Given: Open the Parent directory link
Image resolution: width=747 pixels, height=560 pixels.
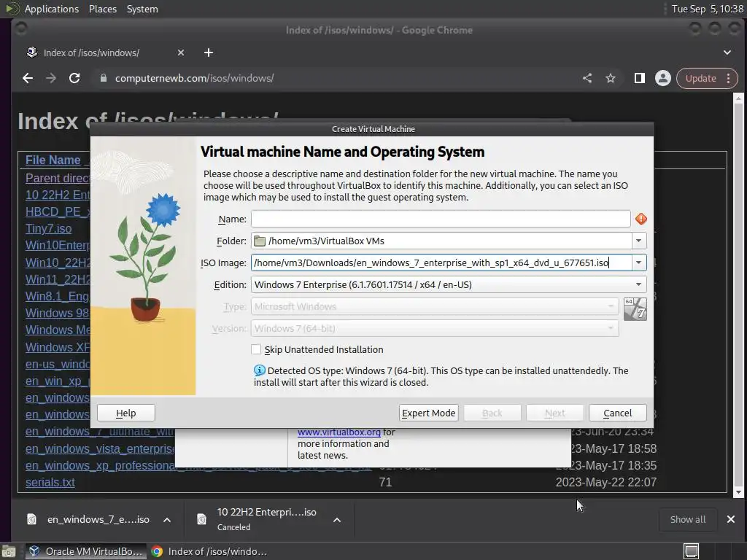Looking at the screenshot, I should (58, 178).
